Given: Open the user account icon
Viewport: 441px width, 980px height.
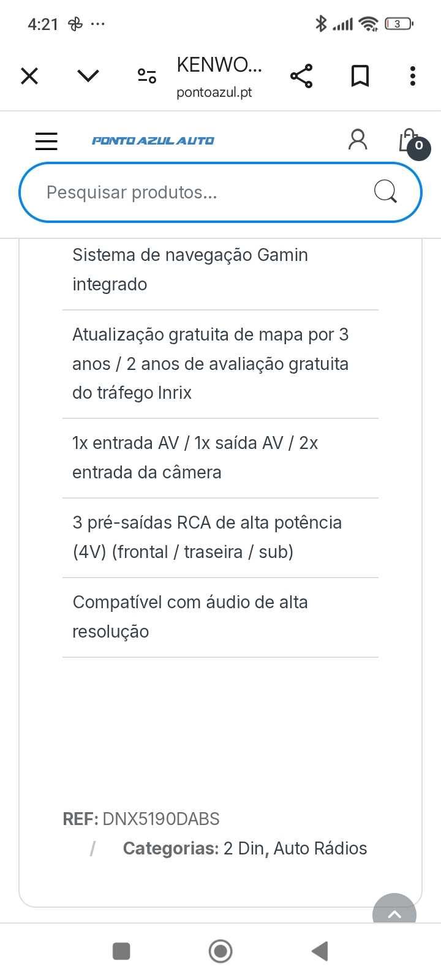Looking at the screenshot, I should click(358, 140).
